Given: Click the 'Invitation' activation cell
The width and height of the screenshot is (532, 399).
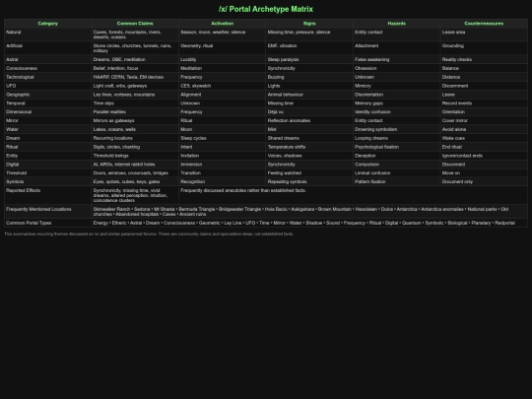Looking at the screenshot, I should pos(223,156).
